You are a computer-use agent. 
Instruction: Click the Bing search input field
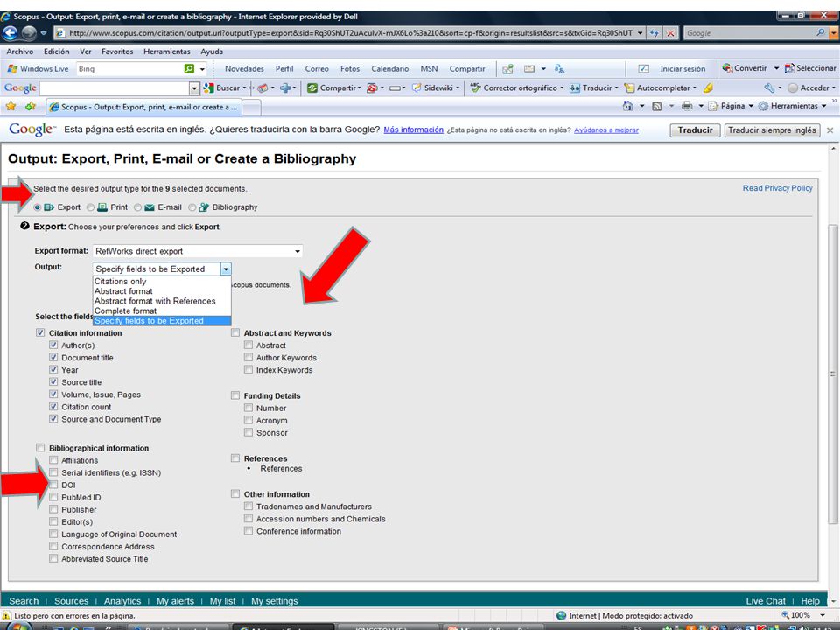click(x=130, y=68)
